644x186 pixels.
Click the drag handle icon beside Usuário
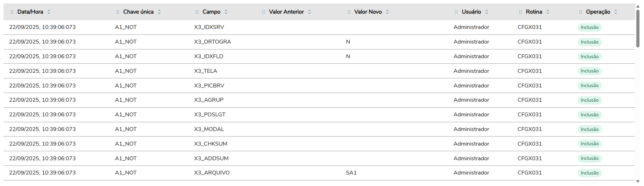pyautogui.click(x=456, y=12)
